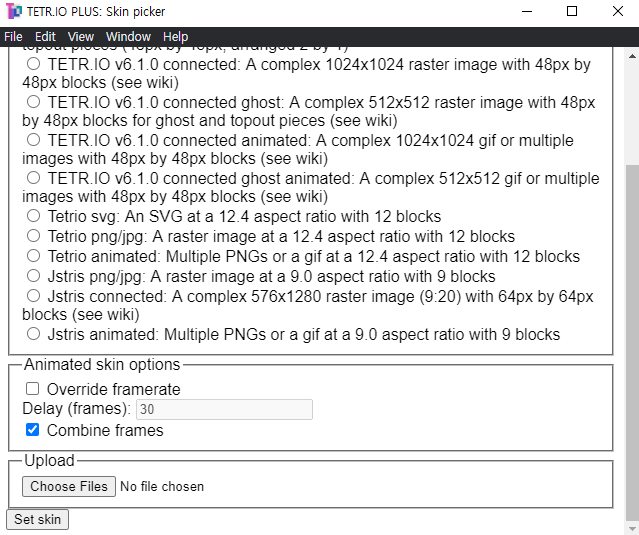Open the Edit menu
Image resolution: width=639 pixels, height=535 pixels.
point(45,37)
